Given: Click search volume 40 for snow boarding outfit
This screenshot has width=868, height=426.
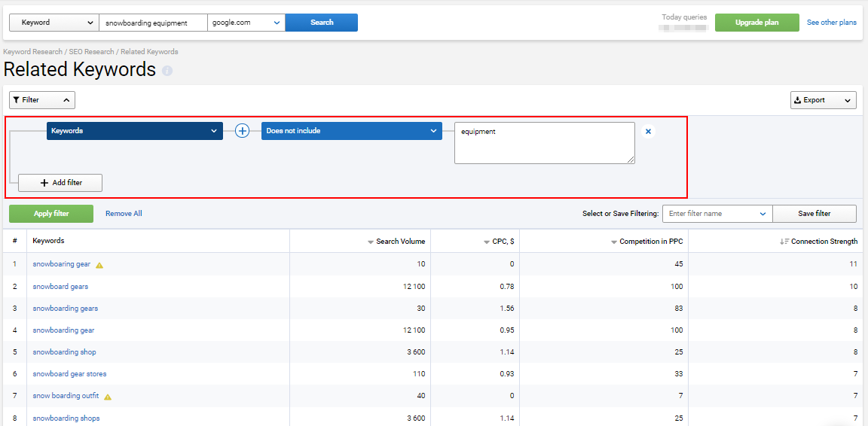Looking at the screenshot, I should [421, 396].
